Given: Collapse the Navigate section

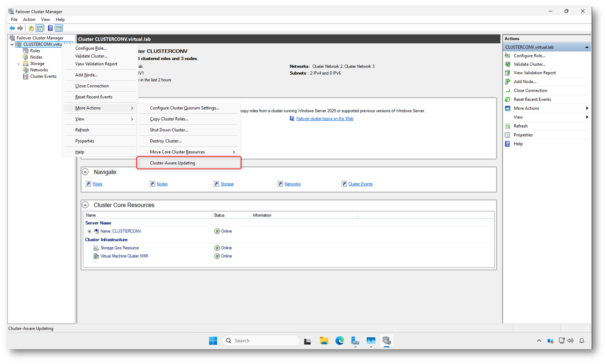Looking at the screenshot, I should pyautogui.click(x=85, y=172).
